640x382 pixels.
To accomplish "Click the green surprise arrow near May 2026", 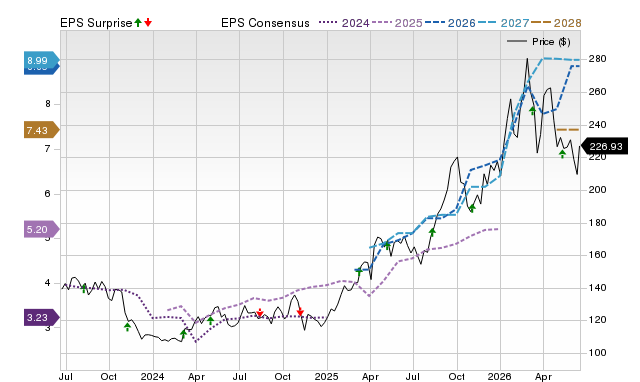I will pos(562,154).
